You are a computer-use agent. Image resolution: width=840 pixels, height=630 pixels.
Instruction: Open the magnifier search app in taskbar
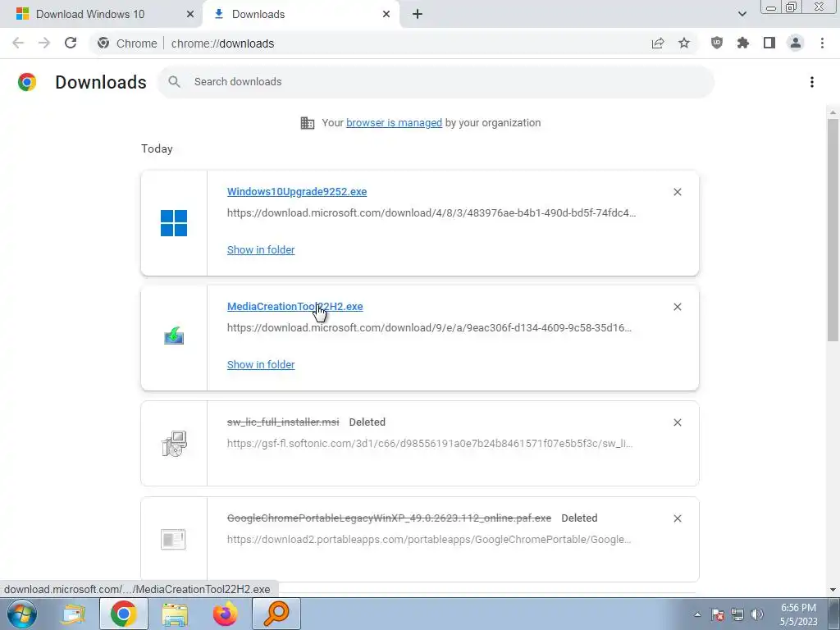point(276,614)
